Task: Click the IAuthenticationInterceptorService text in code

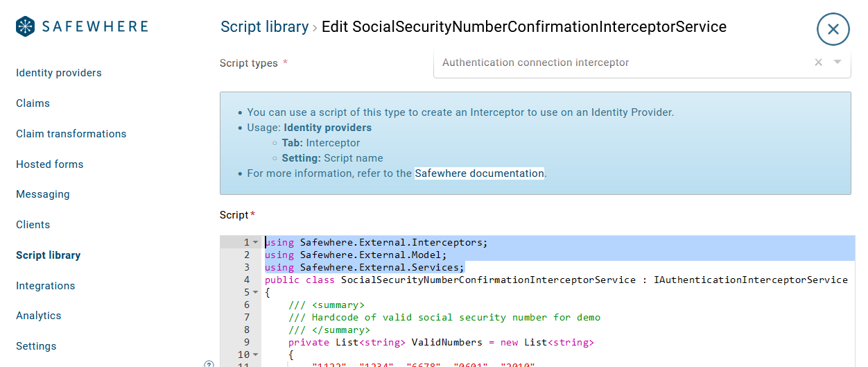Action: tap(751, 280)
